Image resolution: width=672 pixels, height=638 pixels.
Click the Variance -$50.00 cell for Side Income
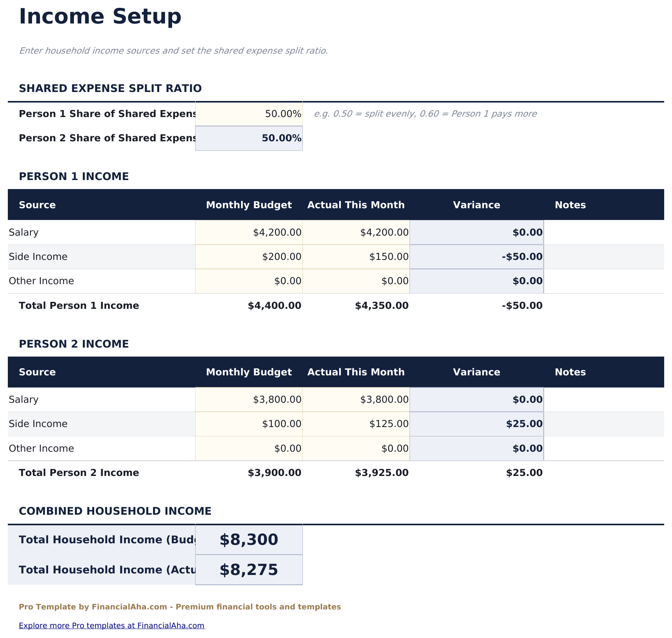[476, 256]
